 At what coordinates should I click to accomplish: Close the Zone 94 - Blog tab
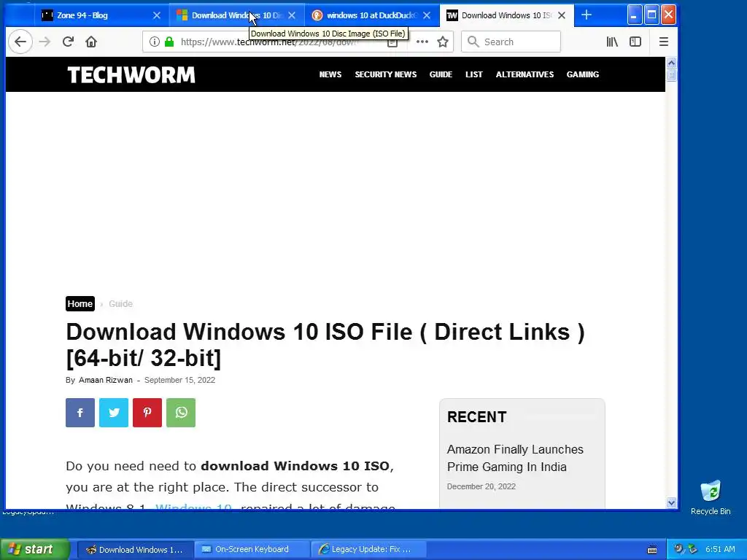157,15
